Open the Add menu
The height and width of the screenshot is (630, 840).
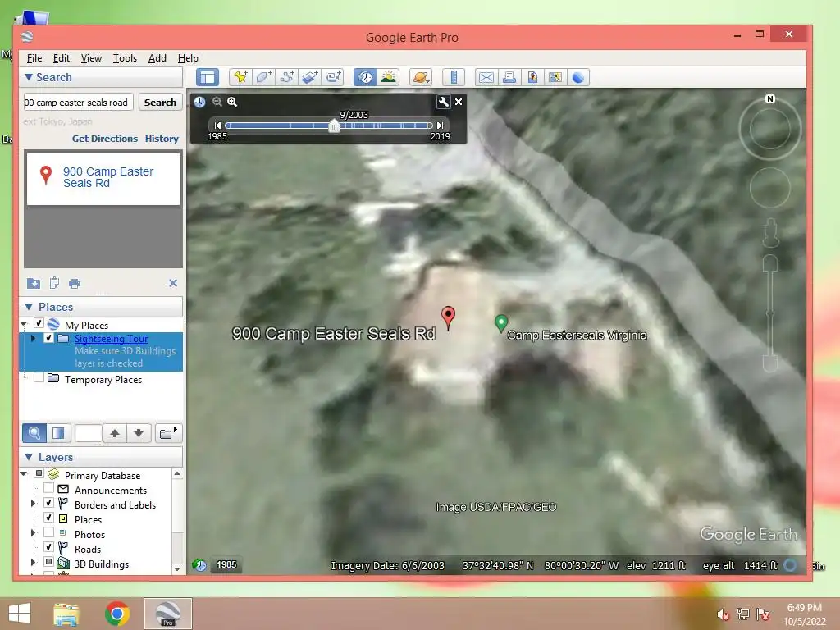click(157, 58)
